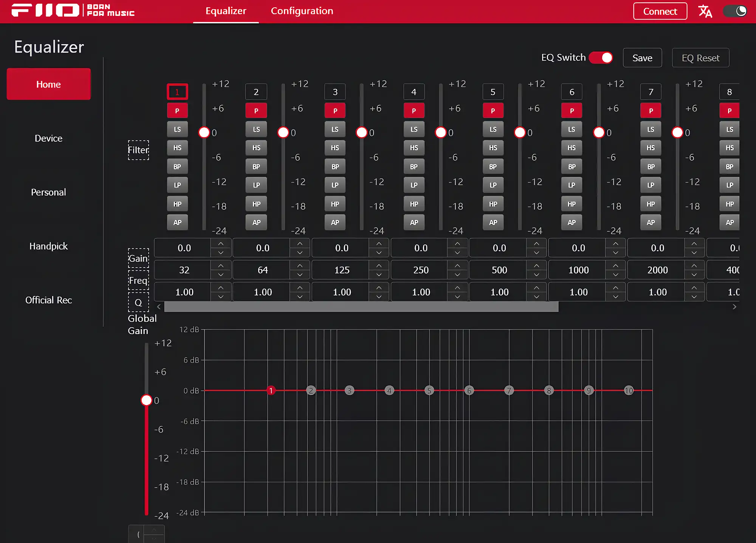Set band 6 filter to P

(572, 111)
